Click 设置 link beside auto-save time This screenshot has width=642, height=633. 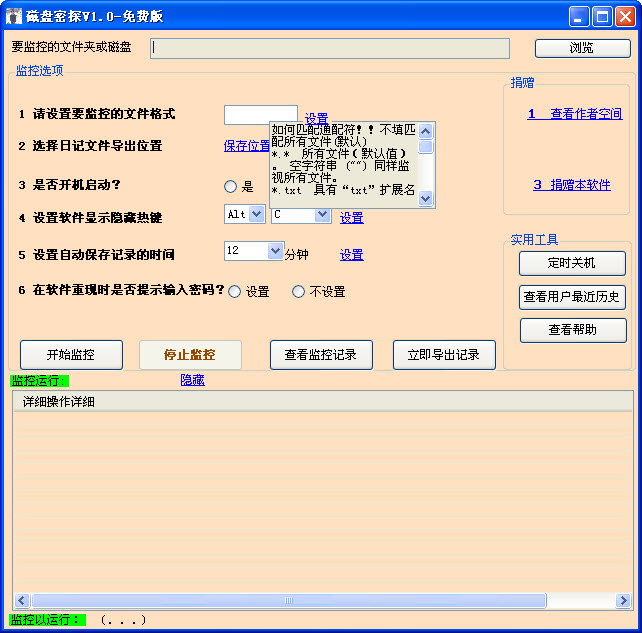coord(351,256)
